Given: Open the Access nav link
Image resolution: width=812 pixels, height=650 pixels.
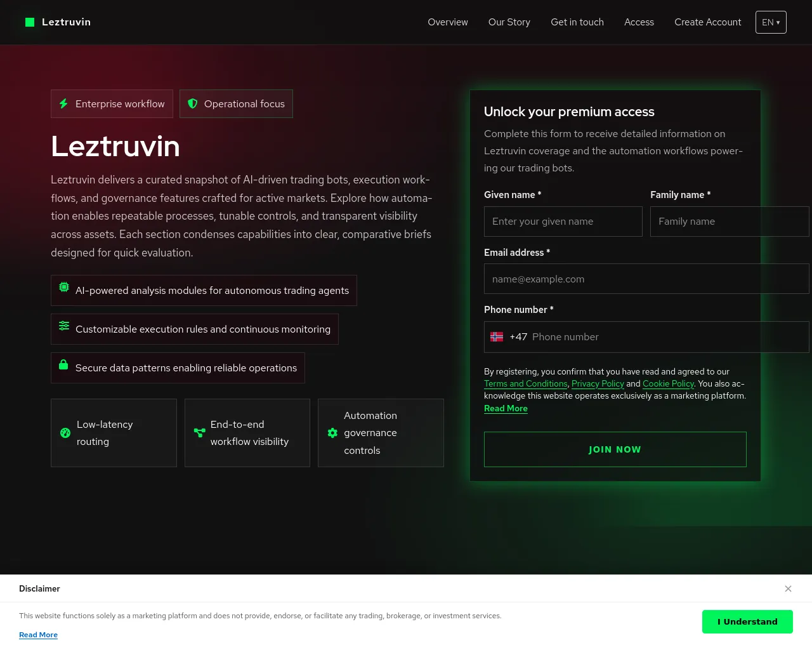Looking at the screenshot, I should (639, 22).
